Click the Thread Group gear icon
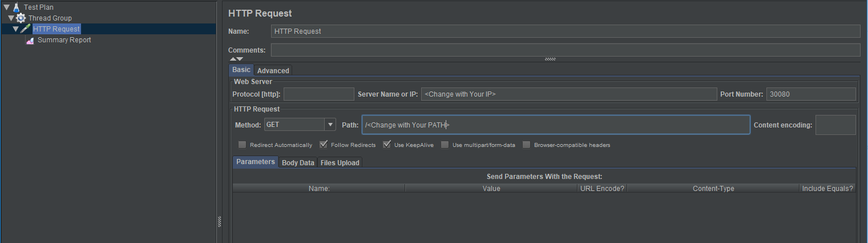 tap(21, 18)
